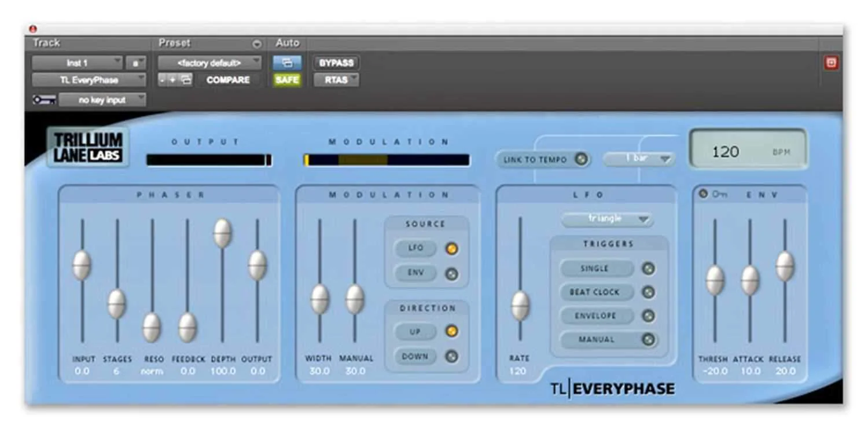Click the minus previous-preset button
The width and height of the screenshot is (868, 429).
tap(162, 80)
